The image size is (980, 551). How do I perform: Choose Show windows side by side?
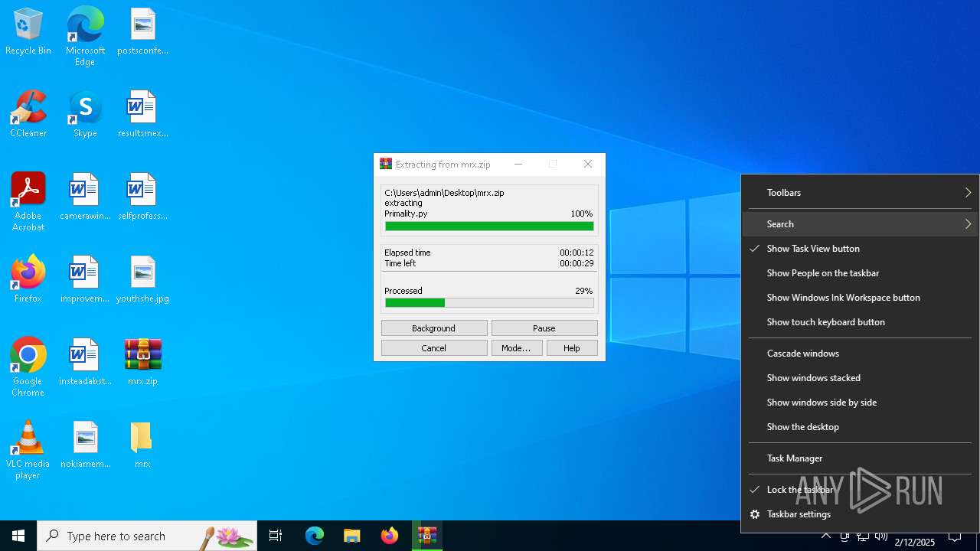pos(860,403)
